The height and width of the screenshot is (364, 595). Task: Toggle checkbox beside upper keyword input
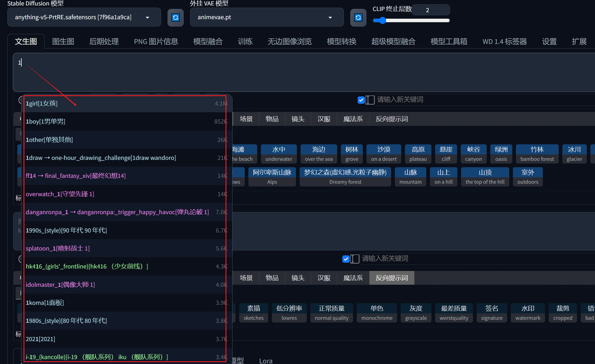click(361, 100)
